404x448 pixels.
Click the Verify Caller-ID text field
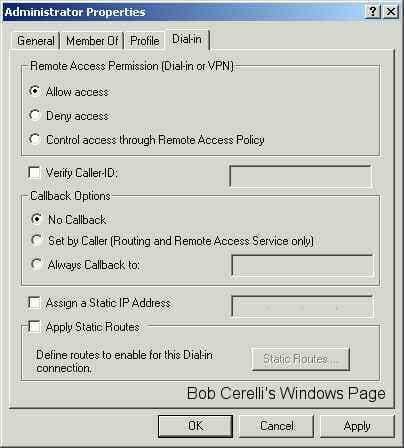[x=301, y=176]
